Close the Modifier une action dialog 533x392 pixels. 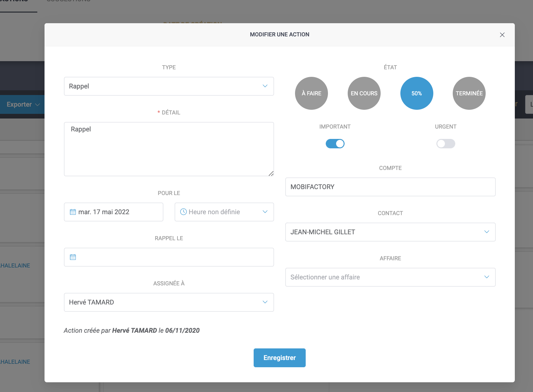502,35
